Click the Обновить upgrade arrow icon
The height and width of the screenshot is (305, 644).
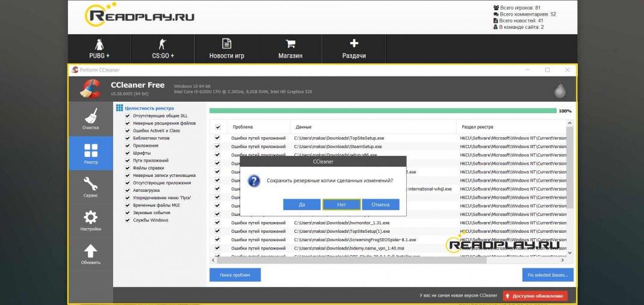(x=90, y=251)
